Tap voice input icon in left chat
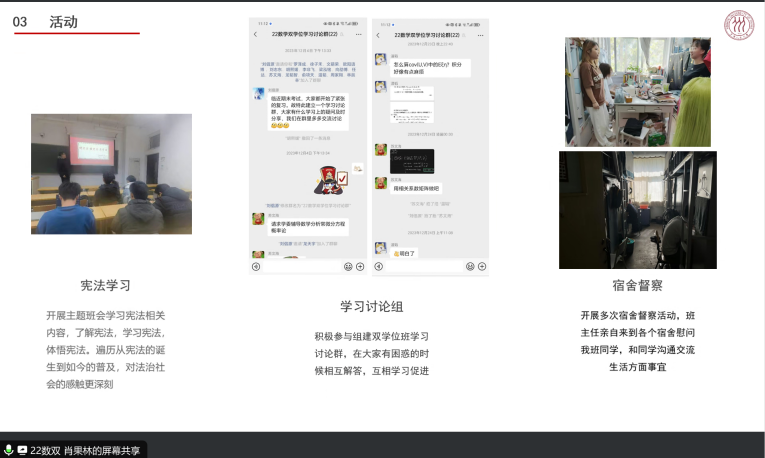Image resolution: width=765 pixels, height=458 pixels. (256, 267)
